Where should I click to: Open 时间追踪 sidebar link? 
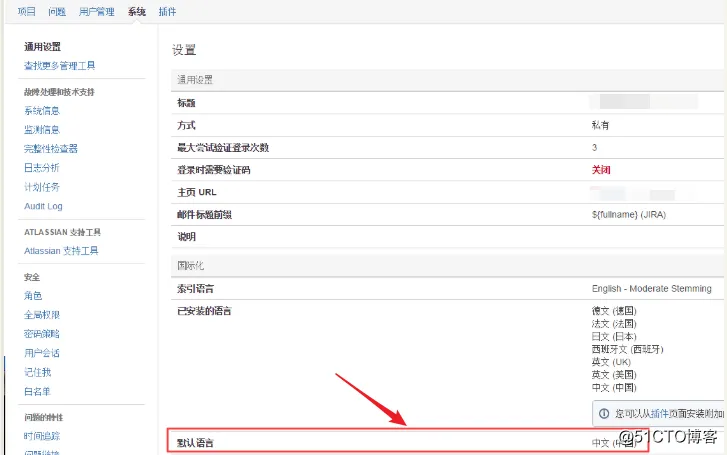tap(42, 436)
